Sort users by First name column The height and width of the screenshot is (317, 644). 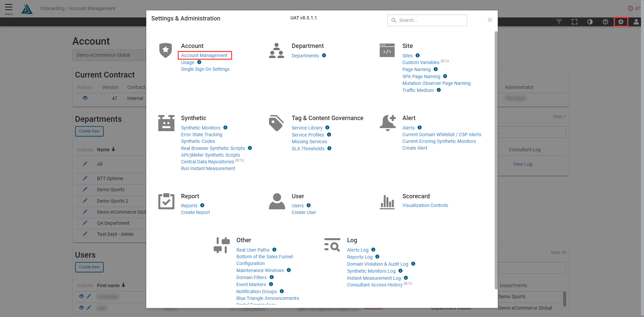[x=123, y=285]
